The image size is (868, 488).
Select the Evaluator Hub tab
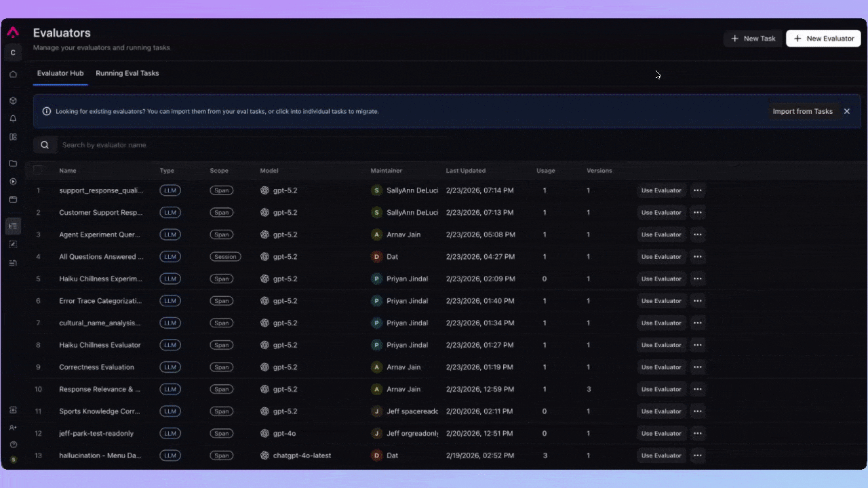(60, 73)
